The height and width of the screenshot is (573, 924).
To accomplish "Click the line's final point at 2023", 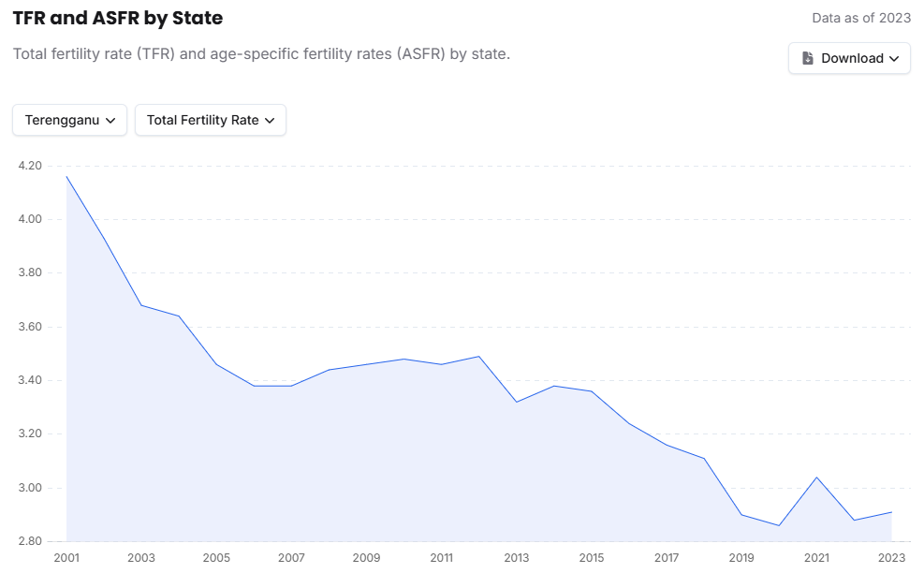I will (x=891, y=512).
